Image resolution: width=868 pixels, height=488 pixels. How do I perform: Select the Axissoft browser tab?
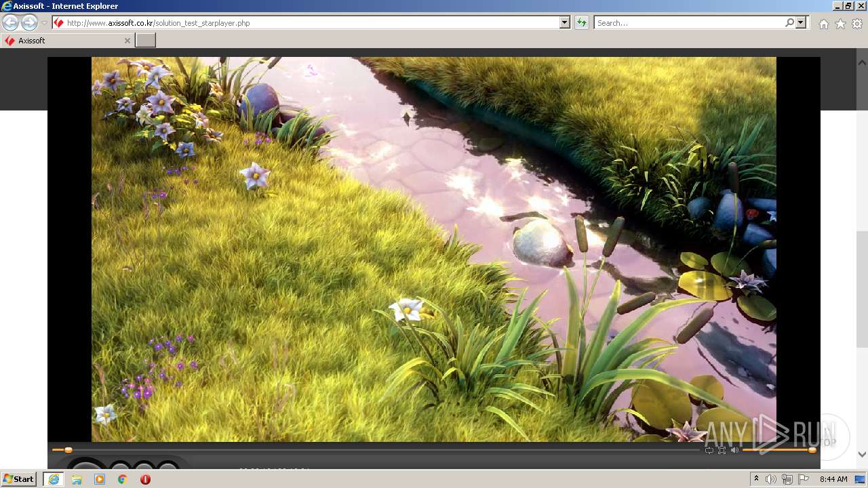(67, 41)
